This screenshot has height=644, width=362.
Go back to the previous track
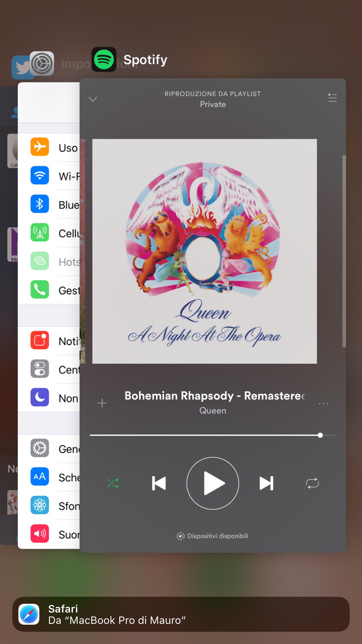[159, 483]
